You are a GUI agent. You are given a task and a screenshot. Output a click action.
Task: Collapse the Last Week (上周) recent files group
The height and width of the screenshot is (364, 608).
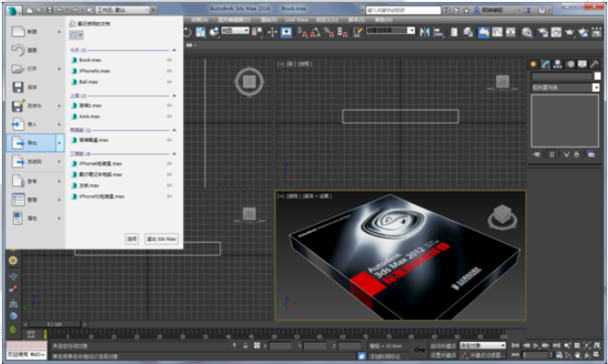coord(174,95)
